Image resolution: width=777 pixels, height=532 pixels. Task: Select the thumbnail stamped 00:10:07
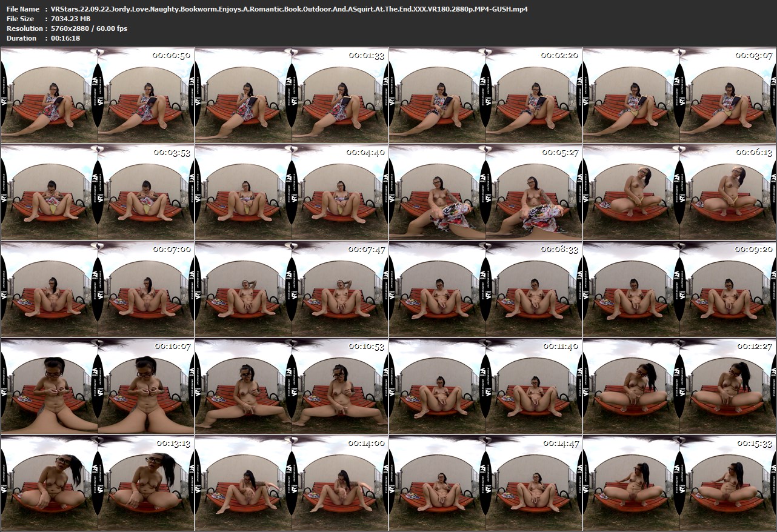coord(97,385)
